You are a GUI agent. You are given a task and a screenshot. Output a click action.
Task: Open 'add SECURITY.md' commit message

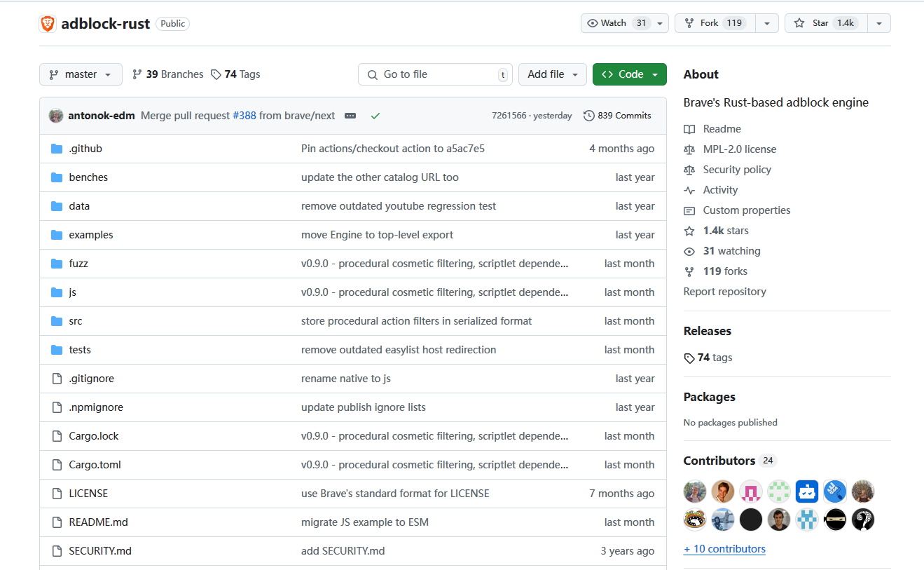pos(343,551)
